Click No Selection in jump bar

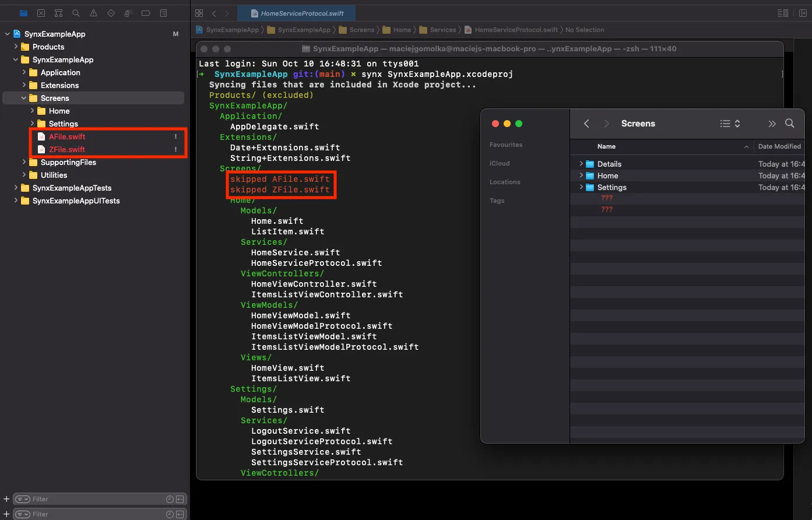(x=585, y=30)
